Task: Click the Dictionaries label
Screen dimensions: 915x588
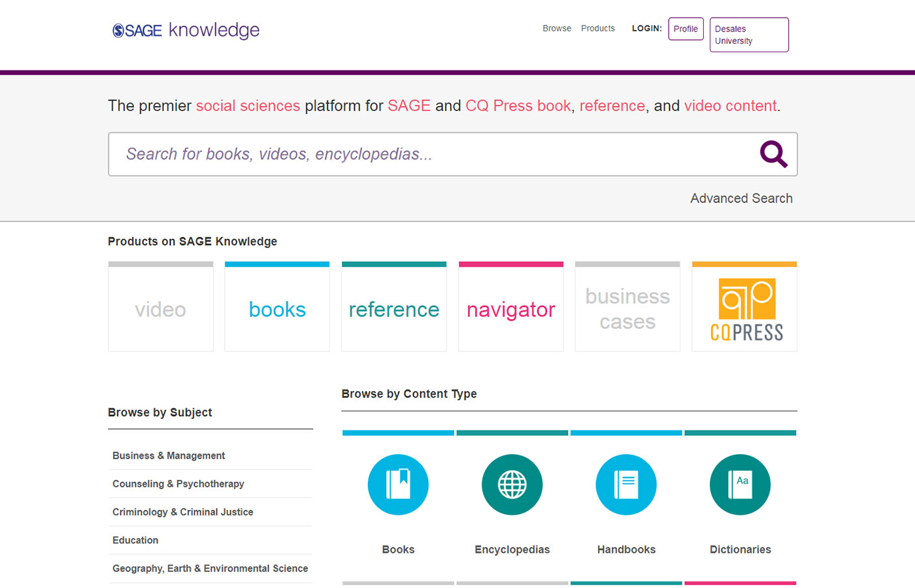Action: click(740, 549)
